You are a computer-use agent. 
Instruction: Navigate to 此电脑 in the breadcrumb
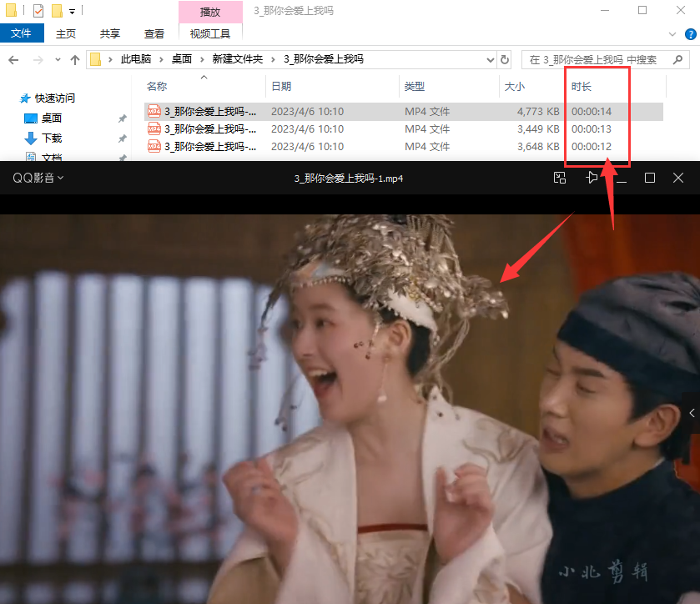click(x=136, y=59)
